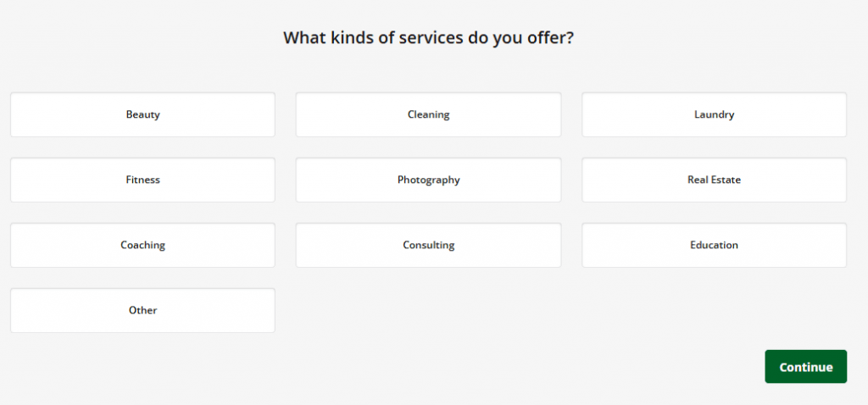The height and width of the screenshot is (405, 868).
Task: Select the Beauty service option
Action: tap(142, 114)
